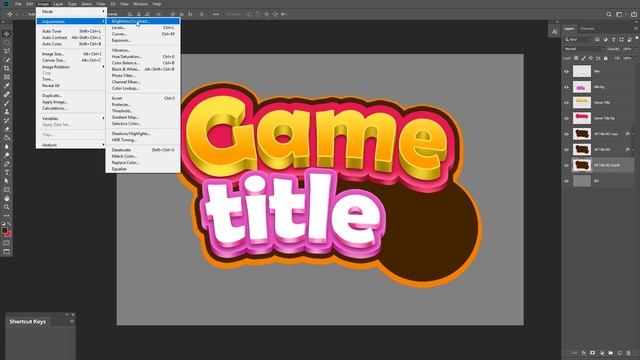Toggle visibility of the topmost title layer
The image size is (640, 360).
point(567,71)
